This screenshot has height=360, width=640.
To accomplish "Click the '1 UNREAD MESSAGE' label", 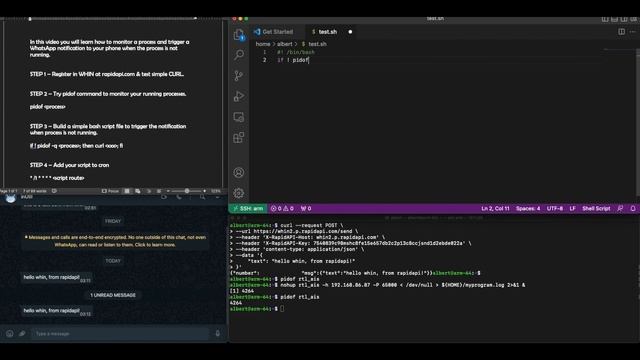I will pyautogui.click(x=113, y=295).
